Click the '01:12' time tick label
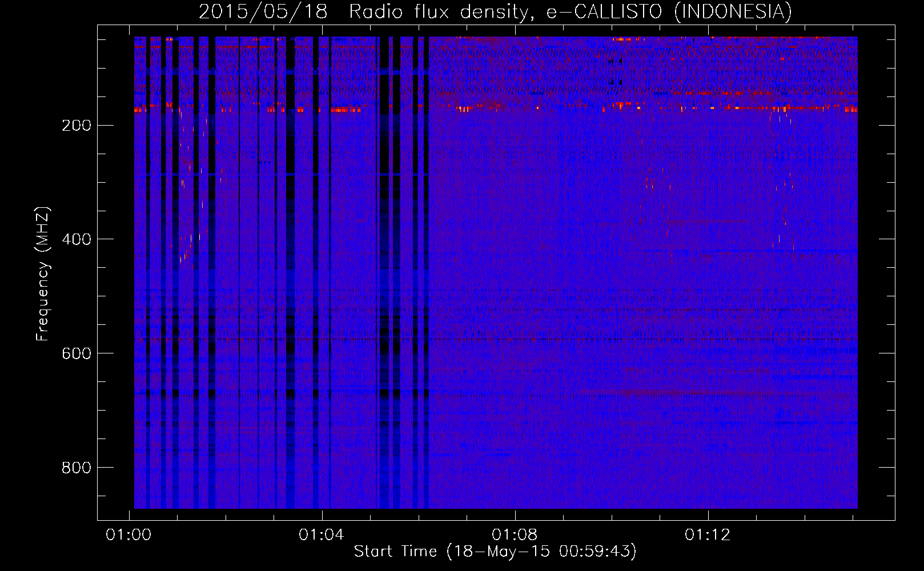Viewport: 924px width, 571px height. 708,535
